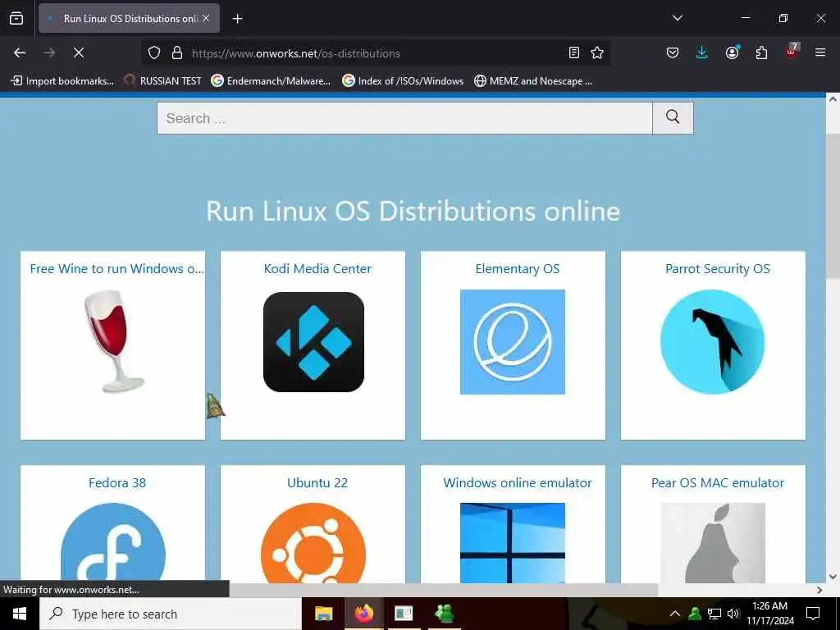Click the Firefox taskbar icon
Viewport: 840px width, 630px height.
(x=363, y=614)
